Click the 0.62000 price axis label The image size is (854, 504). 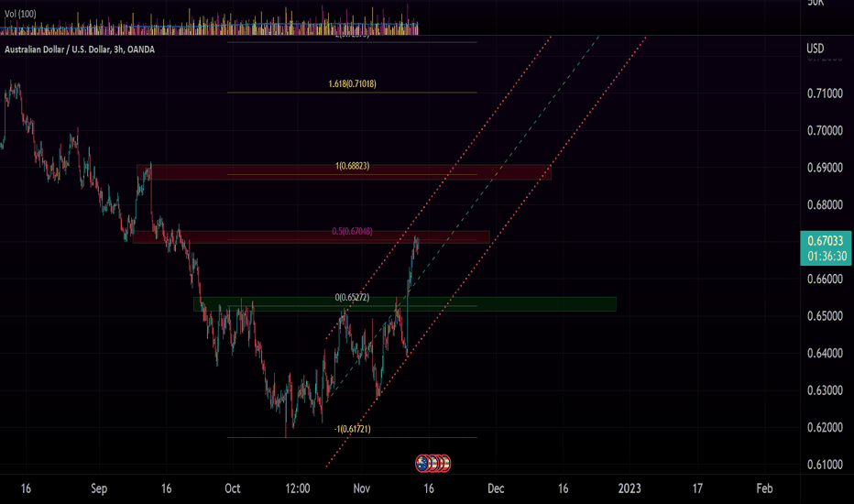tap(825, 428)
